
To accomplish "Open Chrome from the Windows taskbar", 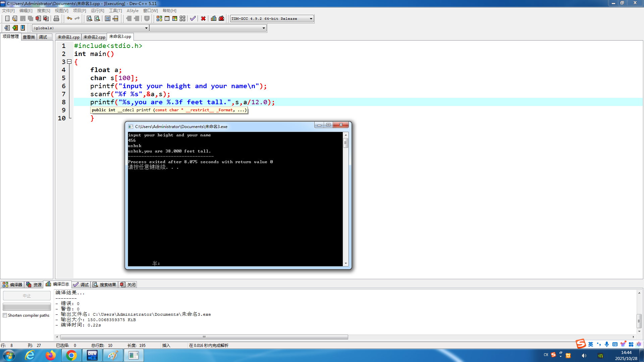I will pyautogui.click(x=71, y=355).
